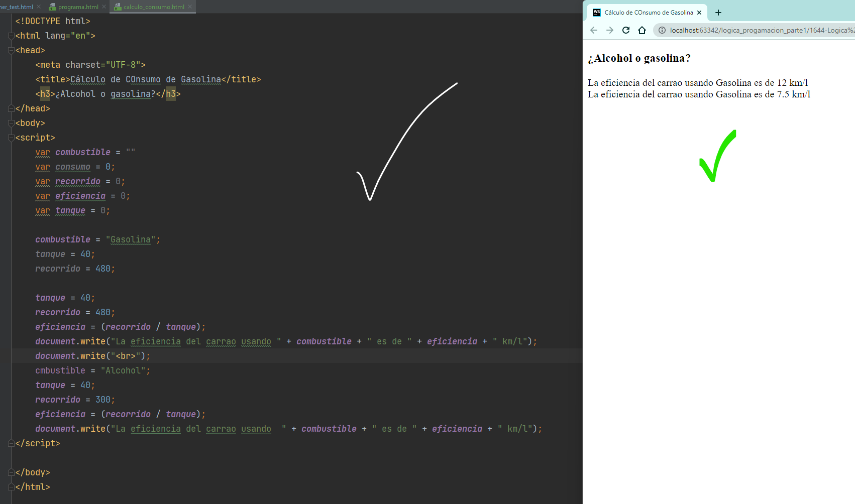
Task: Close the calculo_consumo.html editor tab
Action: pyautogui.click(x=190, y=7)
